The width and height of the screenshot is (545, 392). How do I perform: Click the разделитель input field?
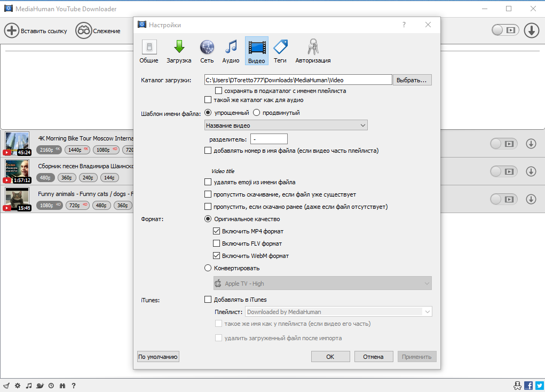click(269, 139)
